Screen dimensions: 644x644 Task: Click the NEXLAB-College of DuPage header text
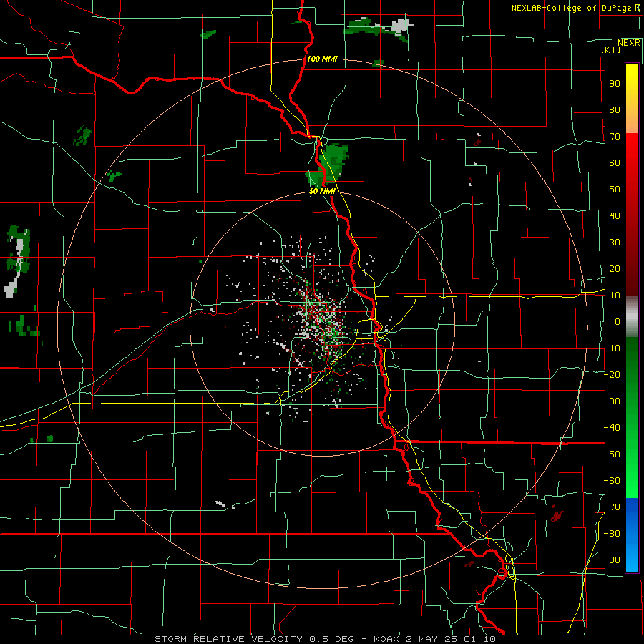[x=572, y=8]
